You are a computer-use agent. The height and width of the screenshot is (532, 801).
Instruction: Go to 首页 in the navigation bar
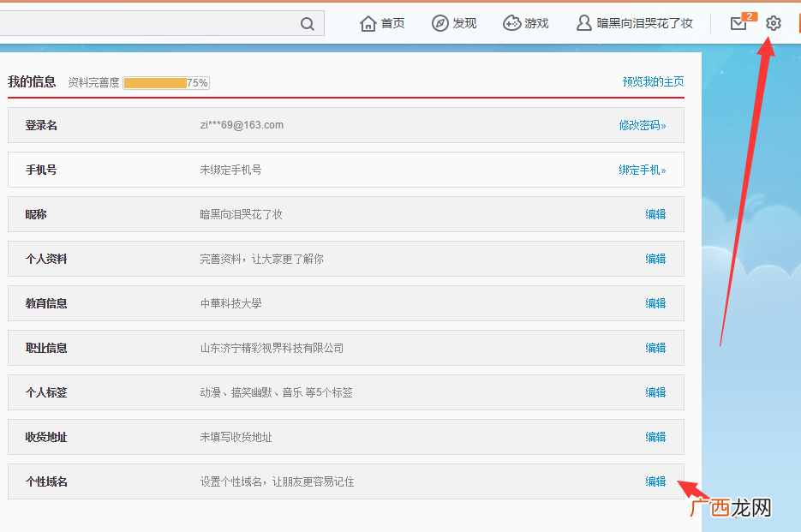pyautogui.click(x=392, y=23)
